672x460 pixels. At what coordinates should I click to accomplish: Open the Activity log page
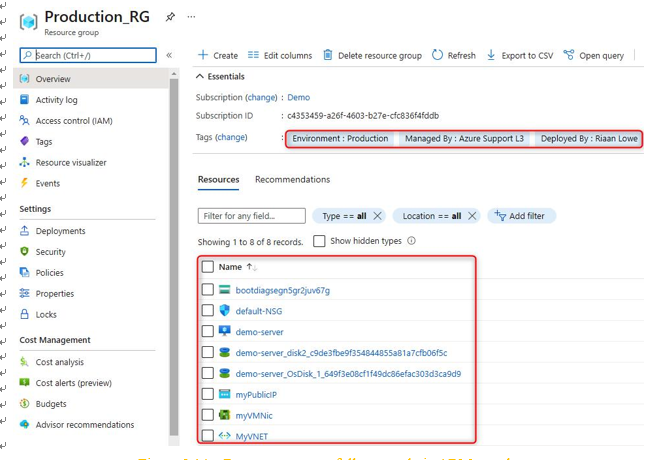pyautogui.click(x=56, y=100)
